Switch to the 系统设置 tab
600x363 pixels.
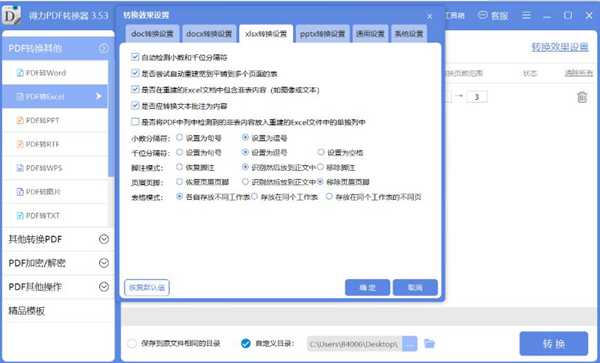(x=409, y=34)
